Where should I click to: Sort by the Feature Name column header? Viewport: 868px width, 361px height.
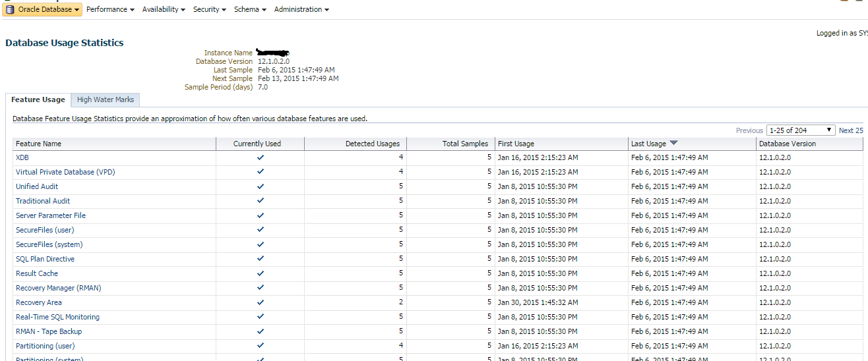pos(38,144)
